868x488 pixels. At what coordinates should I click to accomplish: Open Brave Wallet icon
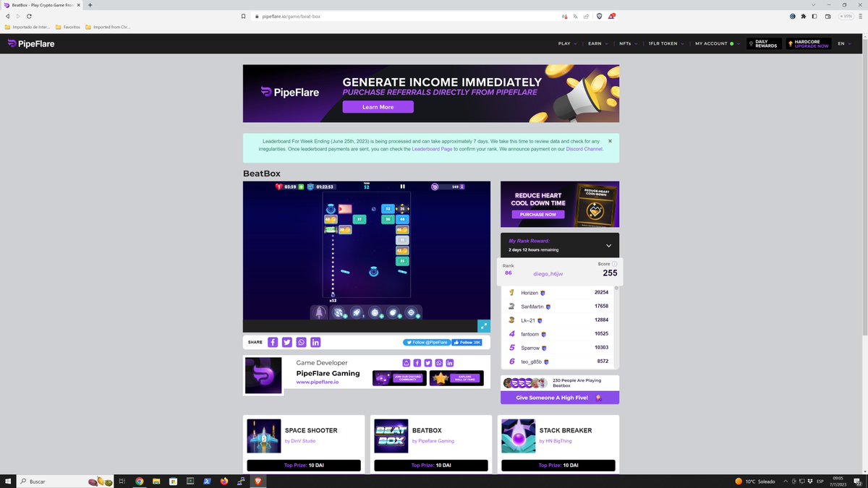pos(828,16)
